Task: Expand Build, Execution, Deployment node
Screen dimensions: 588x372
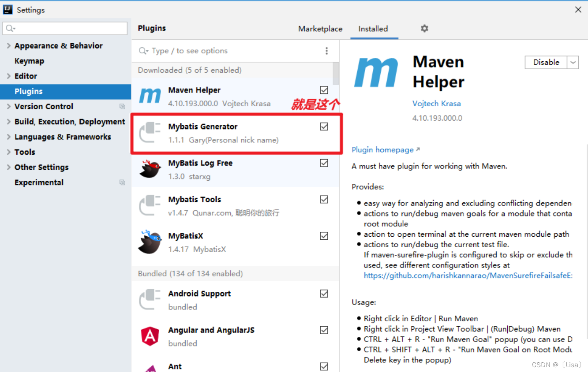Action: (x=9, y=122)
